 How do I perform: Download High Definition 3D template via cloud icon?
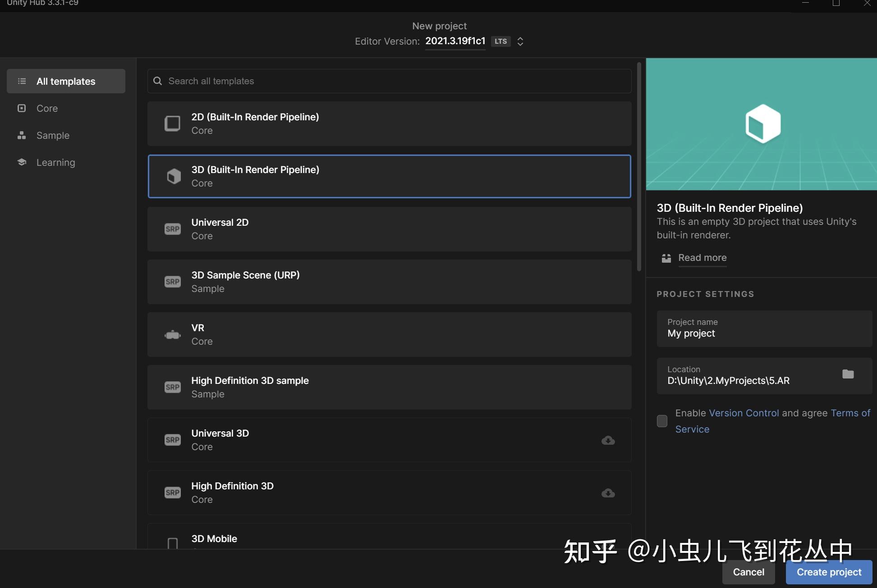point(608,493)
